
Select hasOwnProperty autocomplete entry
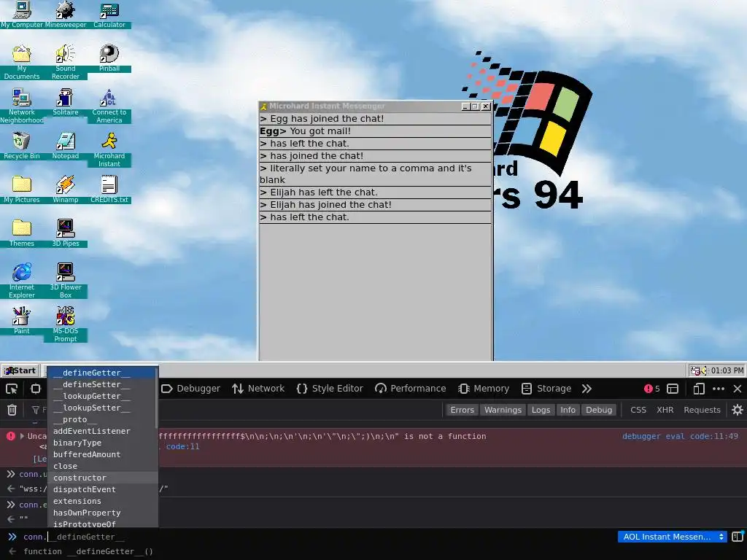101,513
